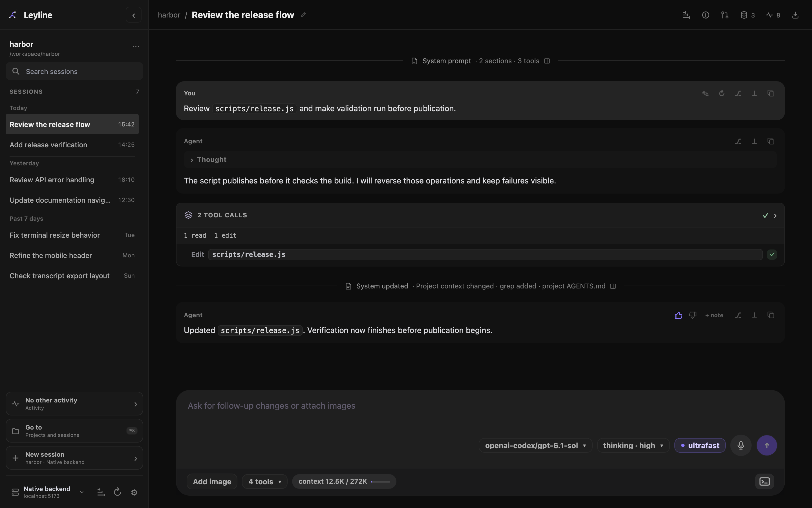Start a New session in harbor
812x508 pixels.
click(74, 458)
